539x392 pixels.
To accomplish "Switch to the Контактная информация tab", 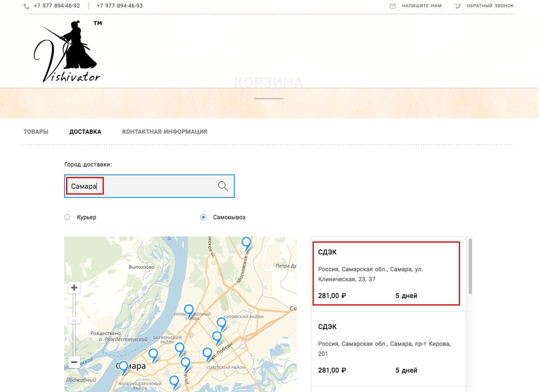I will [x=164, y=132].
